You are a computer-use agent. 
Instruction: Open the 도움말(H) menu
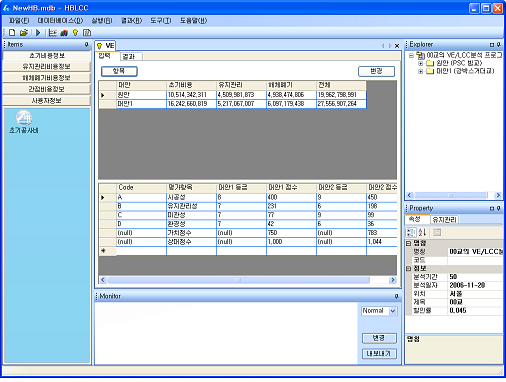click(194, 21)
